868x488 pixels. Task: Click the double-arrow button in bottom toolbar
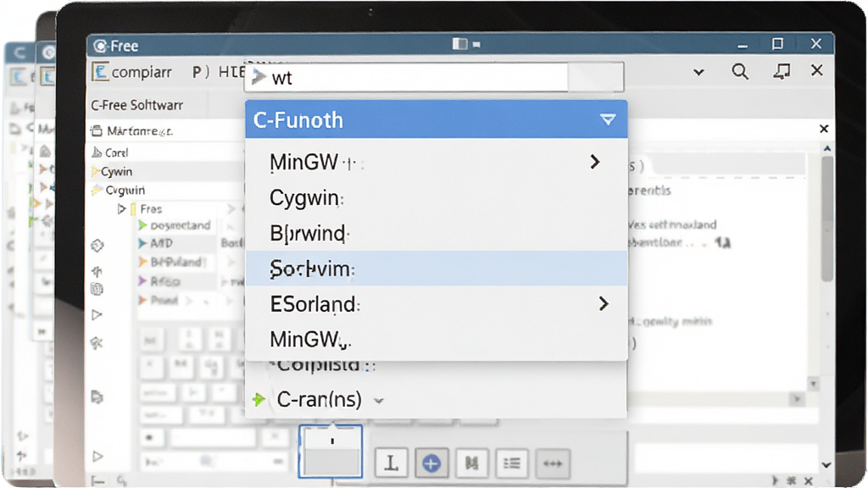[553, 463]
